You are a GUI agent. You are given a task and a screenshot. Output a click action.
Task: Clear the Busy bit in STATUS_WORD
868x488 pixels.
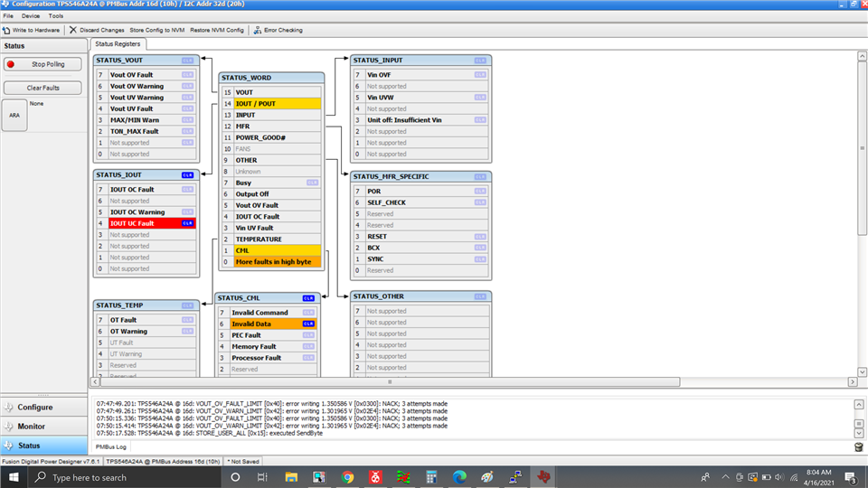click(x=312, y=183)
